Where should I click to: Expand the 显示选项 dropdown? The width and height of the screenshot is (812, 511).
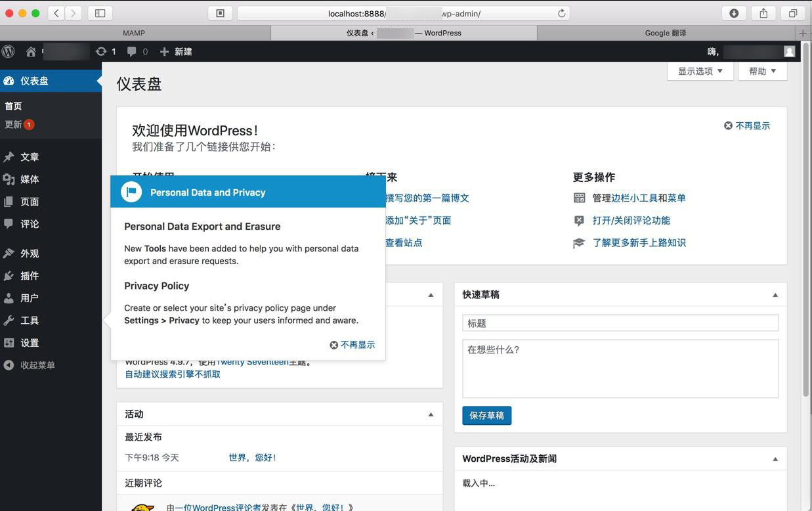[700, 71]
